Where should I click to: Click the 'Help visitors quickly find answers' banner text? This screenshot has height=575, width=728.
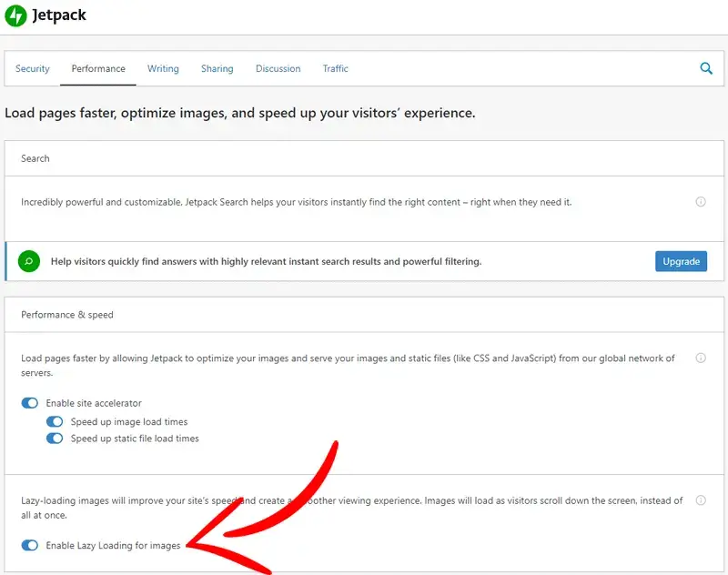click(266, 261)
